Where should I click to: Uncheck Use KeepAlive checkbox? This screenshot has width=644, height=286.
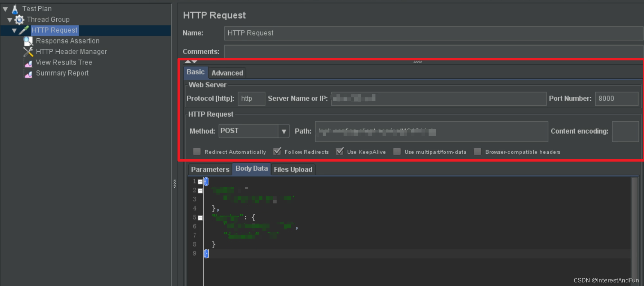coord(340,151)
